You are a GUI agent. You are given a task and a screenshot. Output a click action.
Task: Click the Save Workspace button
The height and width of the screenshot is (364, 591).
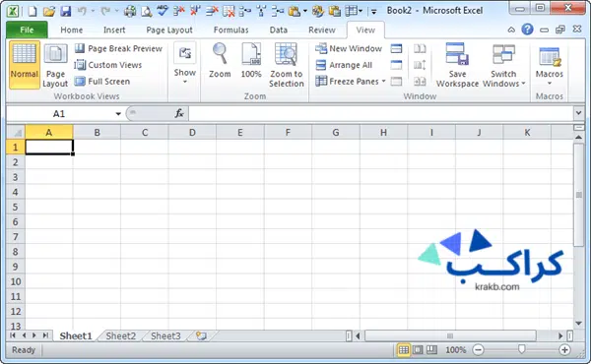[457, 65]
